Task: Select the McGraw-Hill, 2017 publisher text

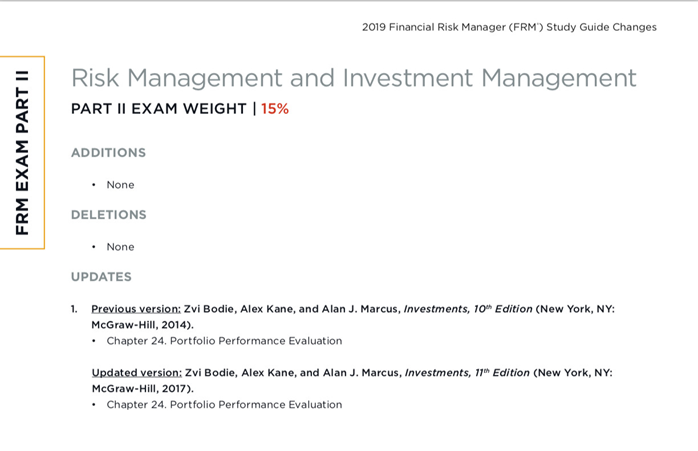Action: point(141,389)
